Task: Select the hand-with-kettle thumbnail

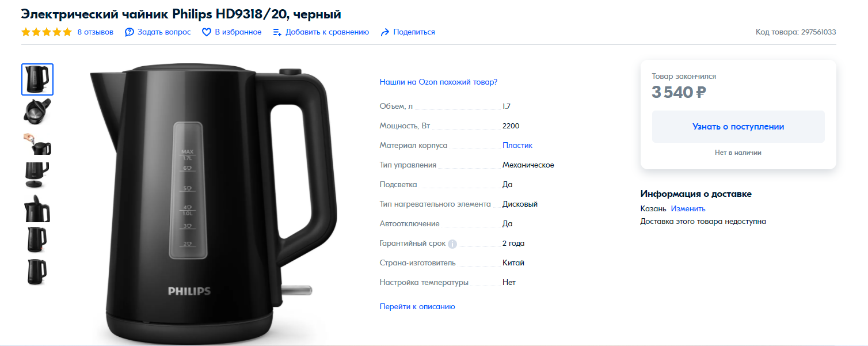Action: pyautogui.click(x=37, y=144)
